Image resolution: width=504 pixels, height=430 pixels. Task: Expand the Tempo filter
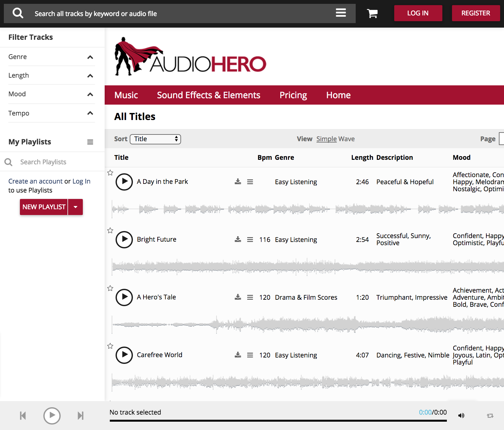tap(52, 113)
